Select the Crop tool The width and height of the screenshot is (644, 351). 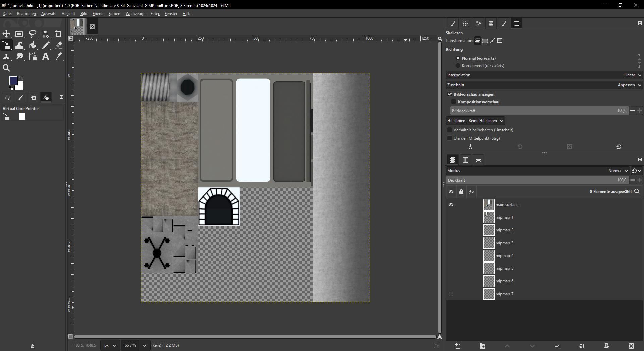tap(58, 34)
